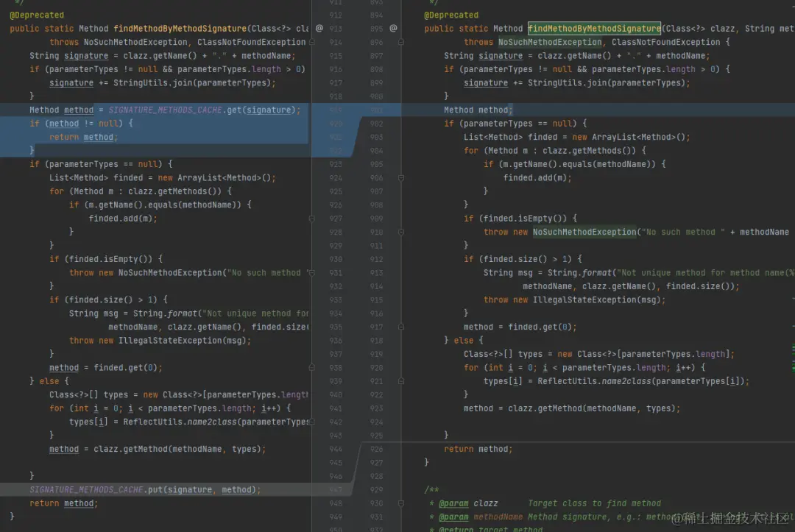The height and width of the screenshot is (532, 795).
Task: Click 'if (finded.isEmpty())' in left pane
Action: coord(106,259)
